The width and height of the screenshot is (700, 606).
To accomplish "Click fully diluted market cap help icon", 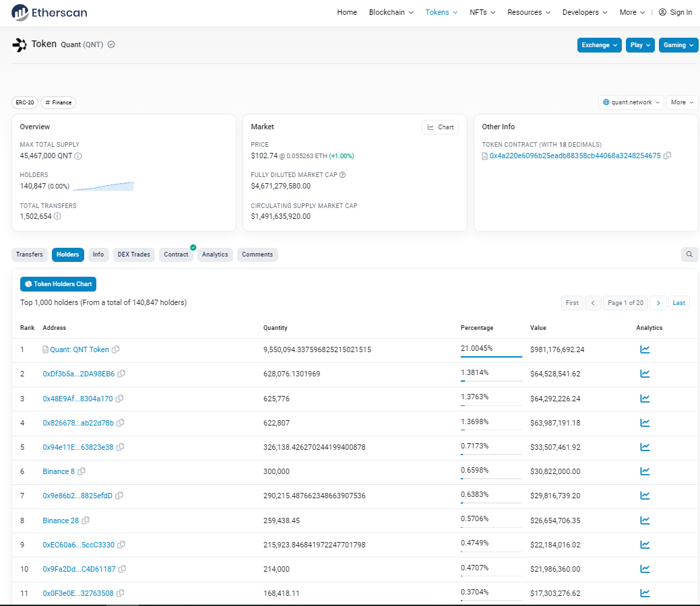I will pyautogui.click(x=342, y=175).
